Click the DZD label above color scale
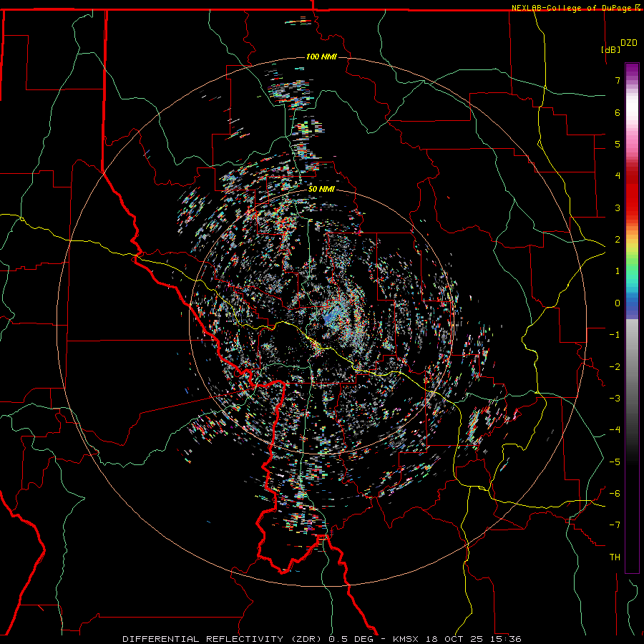 pyautogui.click(x=628, y=43)
